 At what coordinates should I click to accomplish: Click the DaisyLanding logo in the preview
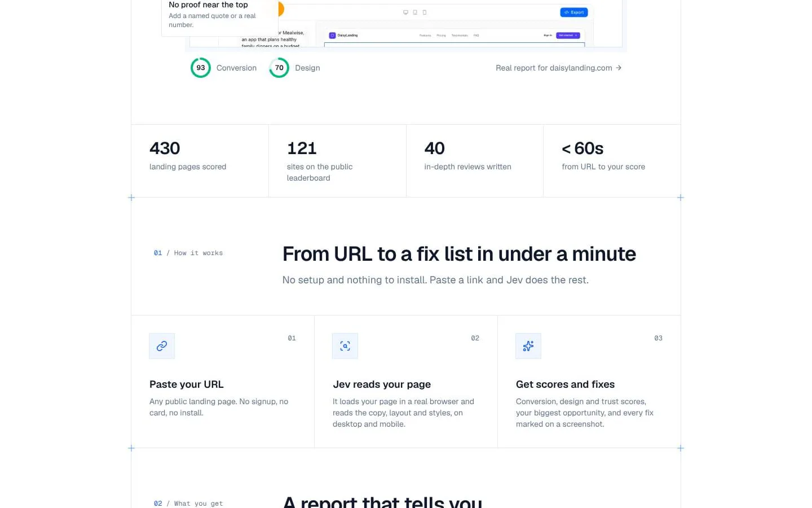[343, 35]
